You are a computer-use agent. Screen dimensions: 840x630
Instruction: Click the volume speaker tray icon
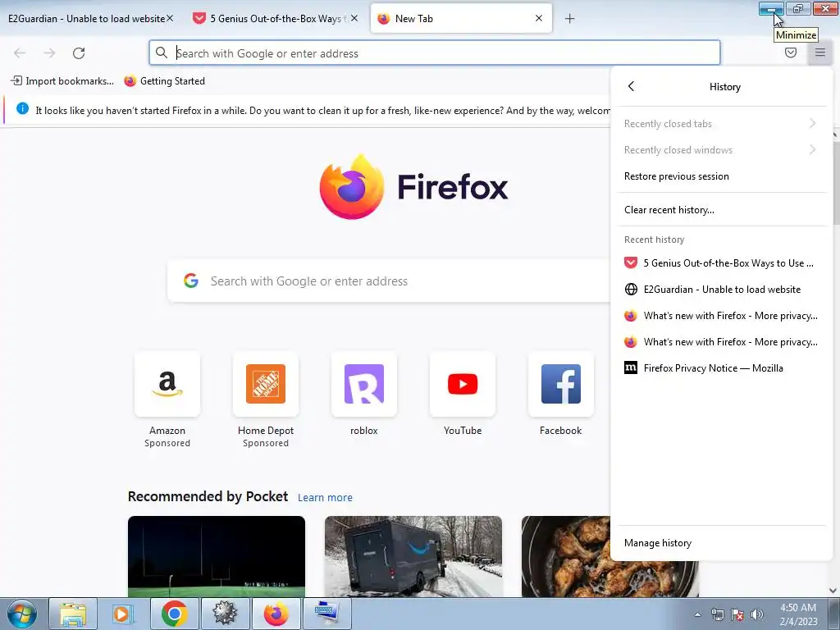point(756,614)
